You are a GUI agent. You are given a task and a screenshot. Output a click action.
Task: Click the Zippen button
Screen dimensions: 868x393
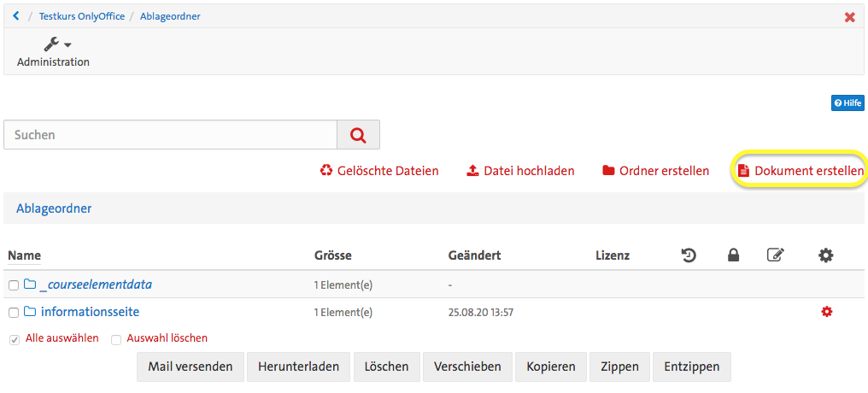619,367
